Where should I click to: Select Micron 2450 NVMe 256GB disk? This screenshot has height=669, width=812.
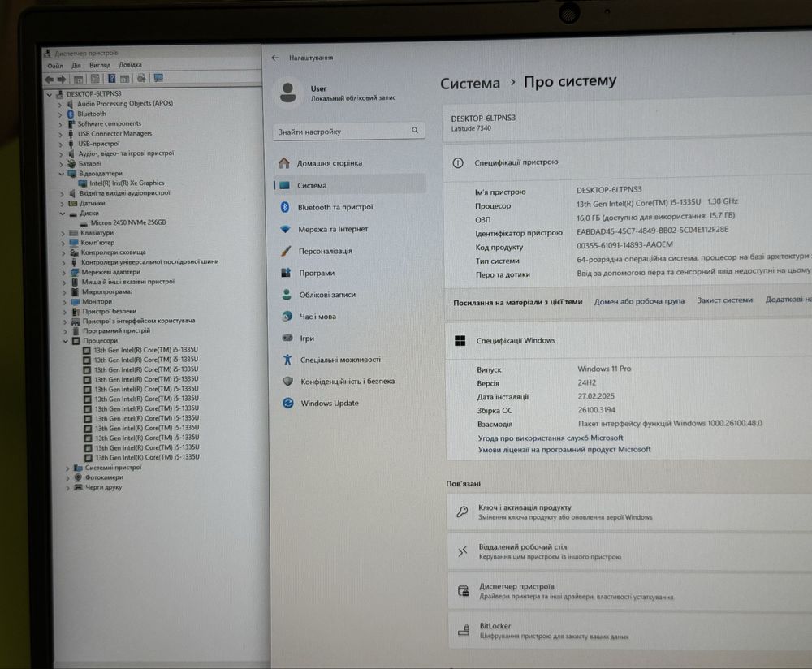coord(128,222)
